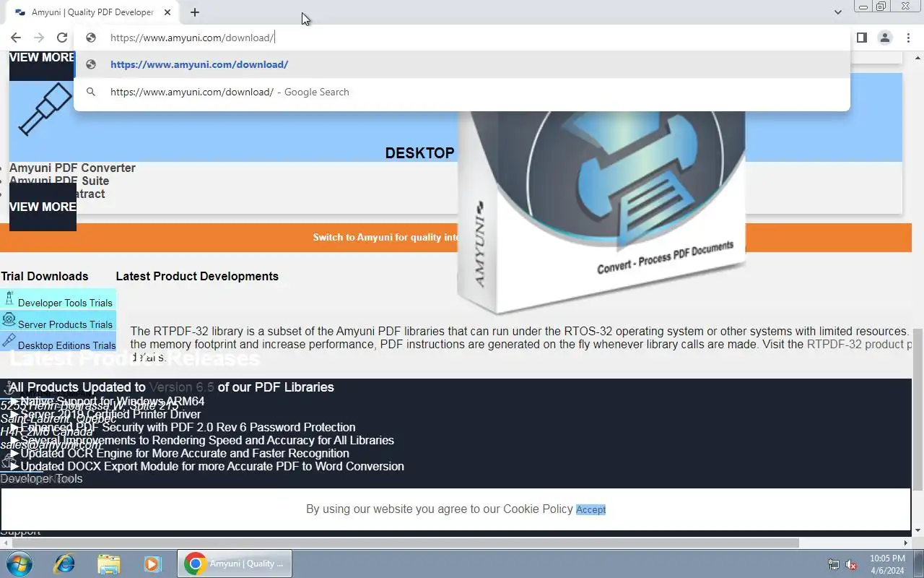924x578 pixels.
Task: Click the muted volume tray icon
Action: coord(851,564)
